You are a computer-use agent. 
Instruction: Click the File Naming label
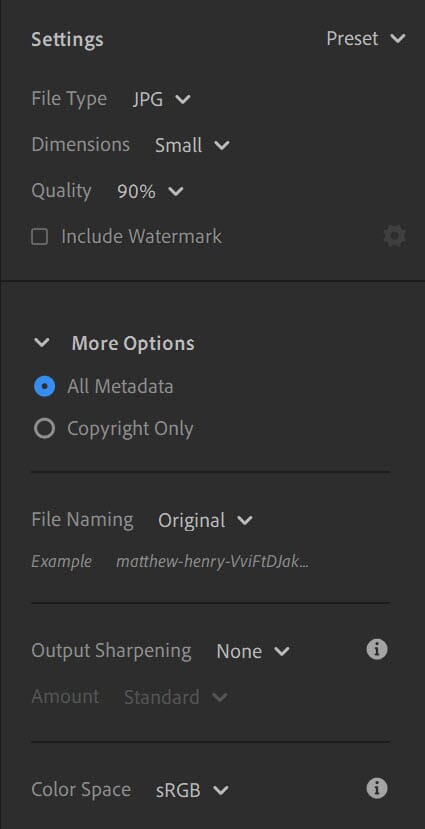82,520
